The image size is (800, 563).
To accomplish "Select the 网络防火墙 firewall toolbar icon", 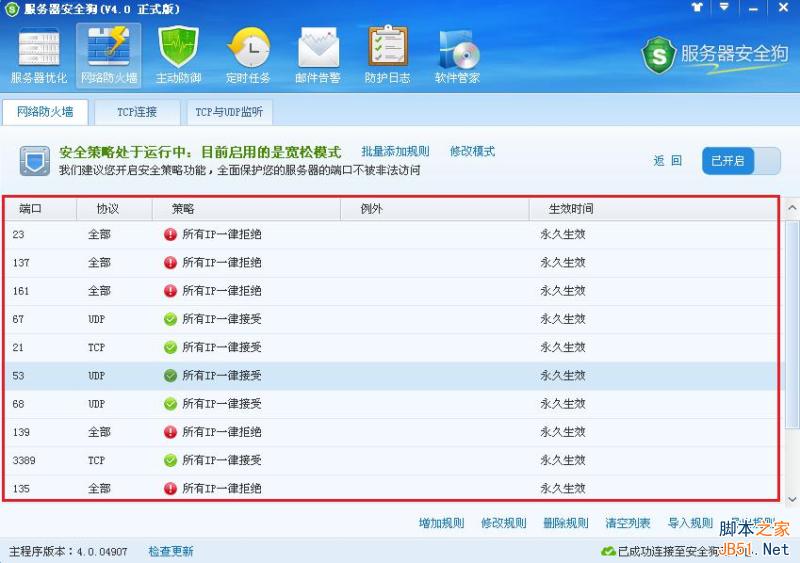I will 109,55.
